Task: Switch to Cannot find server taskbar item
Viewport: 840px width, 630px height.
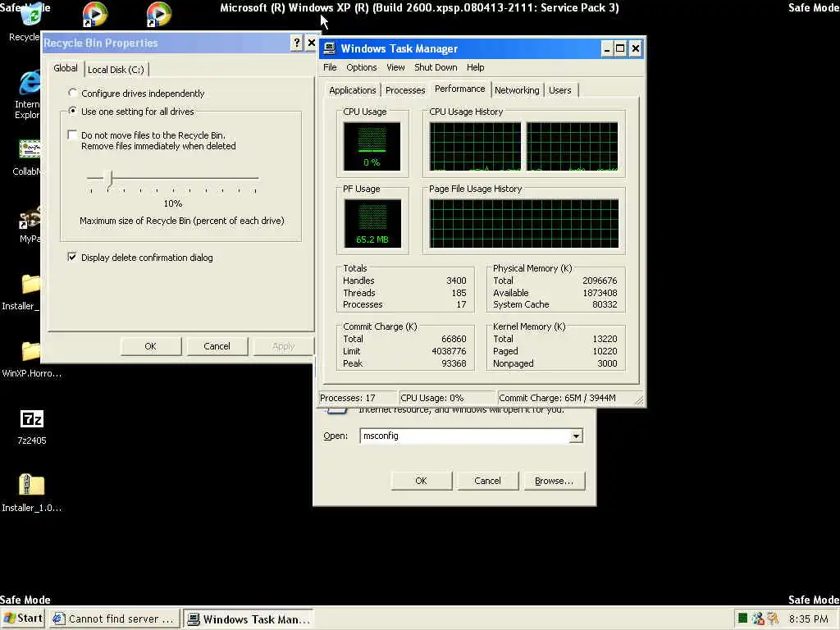Action: click(x=115, y=619)
